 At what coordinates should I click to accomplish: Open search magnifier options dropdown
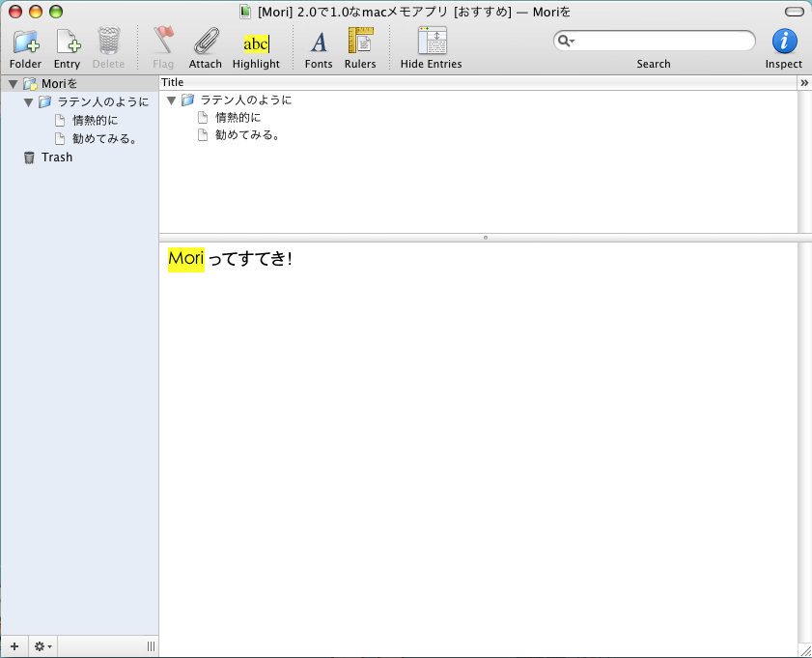[x=566, y=42]
